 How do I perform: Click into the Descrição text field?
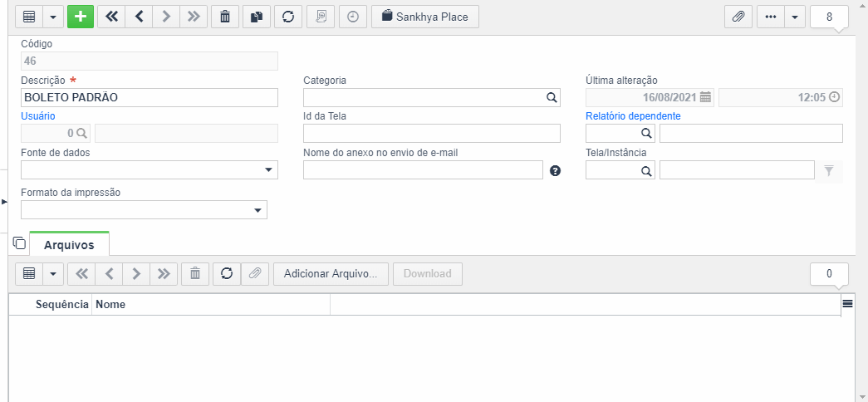click(150, 97)
